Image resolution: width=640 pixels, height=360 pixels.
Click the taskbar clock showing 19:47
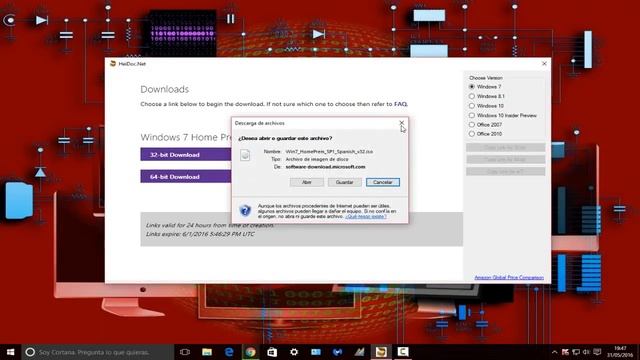pyautogui.click(x=620, y=352)
